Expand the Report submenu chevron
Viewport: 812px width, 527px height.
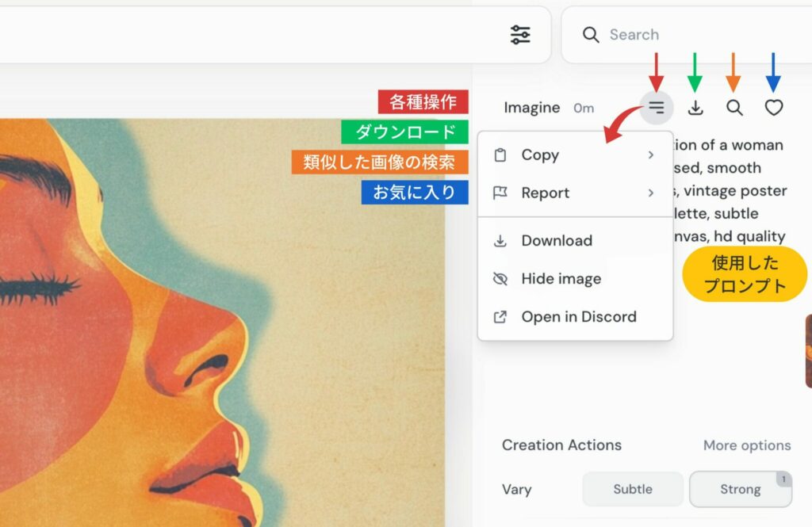point(651,193)
